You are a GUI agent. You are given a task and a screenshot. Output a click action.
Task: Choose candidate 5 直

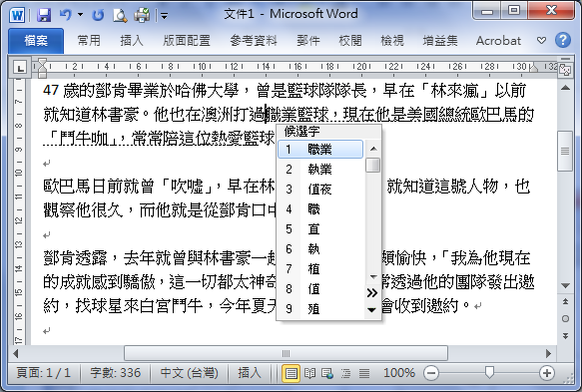pos(320,228)
